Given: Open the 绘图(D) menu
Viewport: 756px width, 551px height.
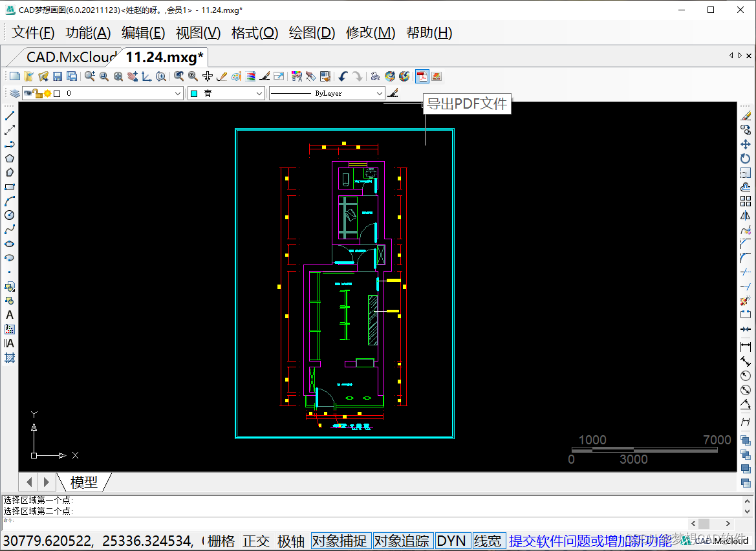Looking at the screenshot, I should [x=312, y=33].
